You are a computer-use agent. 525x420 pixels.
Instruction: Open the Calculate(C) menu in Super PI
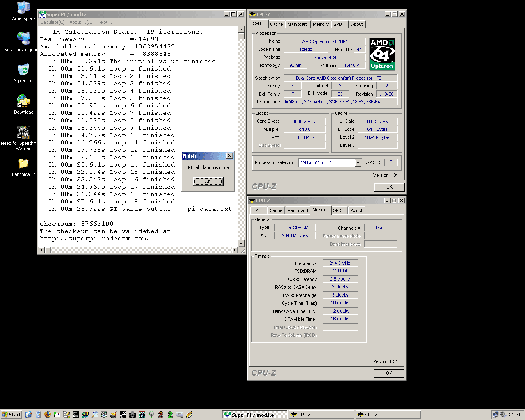coord(52,22)
